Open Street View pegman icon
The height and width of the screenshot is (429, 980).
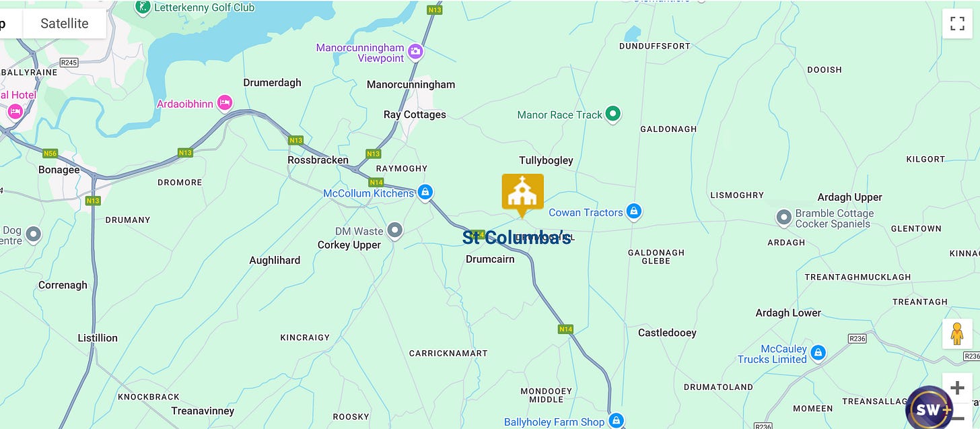957,334
